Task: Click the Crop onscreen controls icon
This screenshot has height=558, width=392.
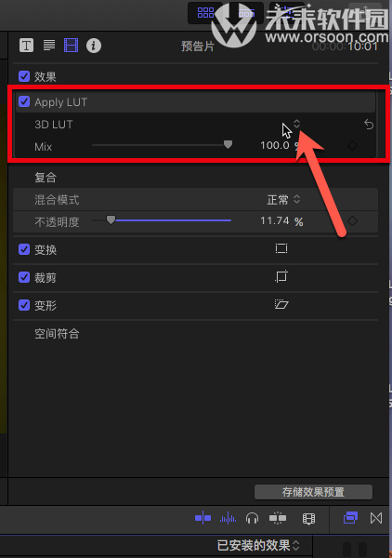Action: (x=281, y=276)
